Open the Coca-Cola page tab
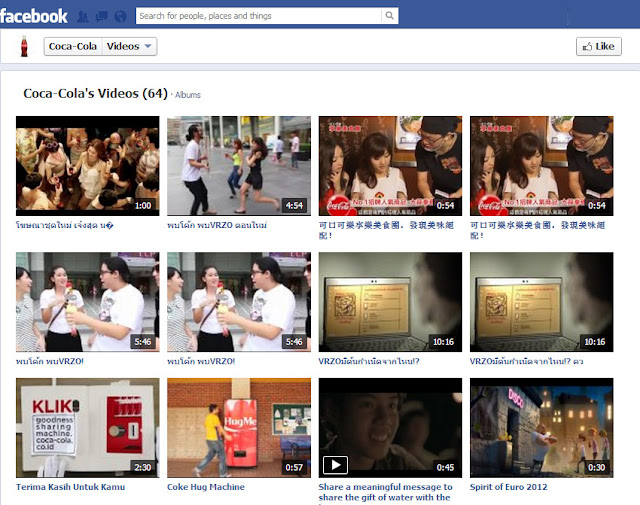 (72, 46)
